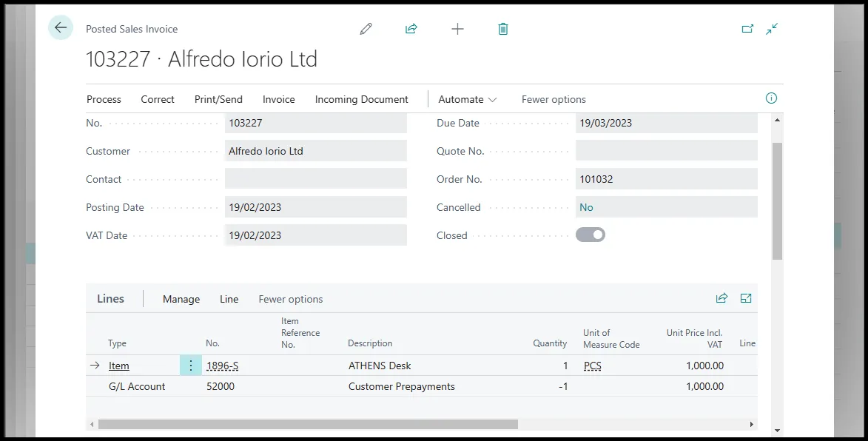Screen dimensions: 868x441
Task: Open the Incoming Document menu
Action: (x=362, y=100)
